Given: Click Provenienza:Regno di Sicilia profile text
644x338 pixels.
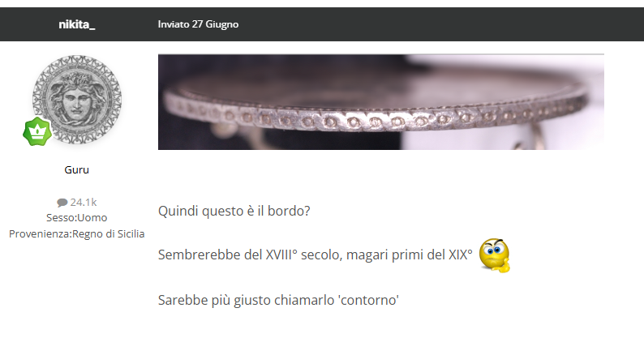Looking at the screenshot, I should (77, 234).
